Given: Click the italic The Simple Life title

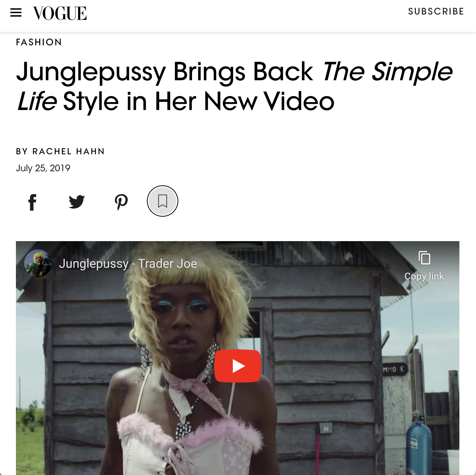Looking at the screenshot, I should point(387,72).
